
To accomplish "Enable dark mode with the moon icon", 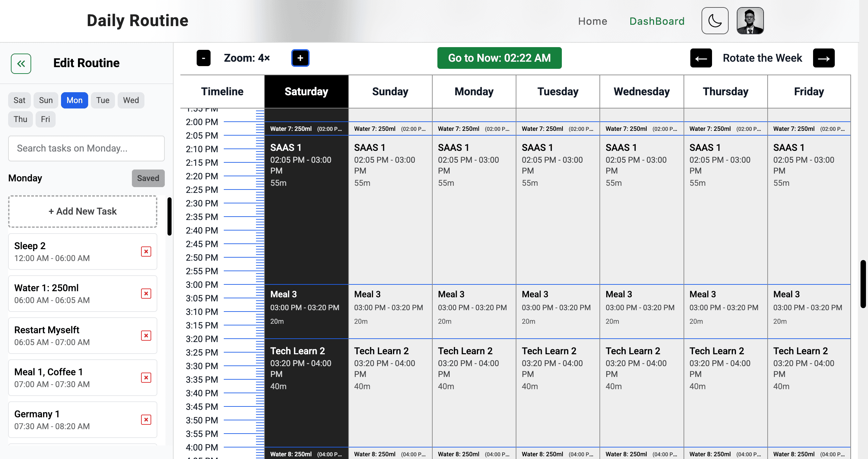I will [715, 20].
